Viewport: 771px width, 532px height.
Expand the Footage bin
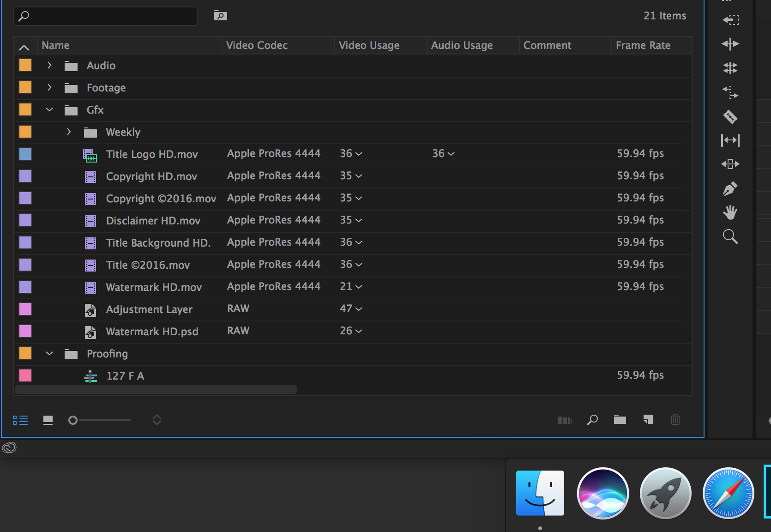click(x=49, y=87)
